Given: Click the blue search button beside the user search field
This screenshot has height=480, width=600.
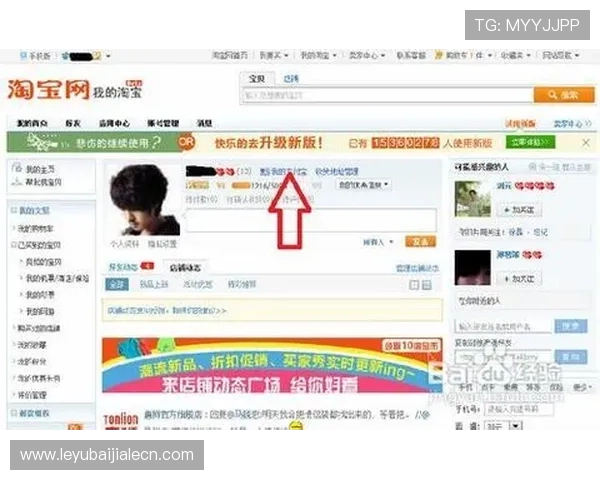Looking at the screenshot, I should coord(571,326).
